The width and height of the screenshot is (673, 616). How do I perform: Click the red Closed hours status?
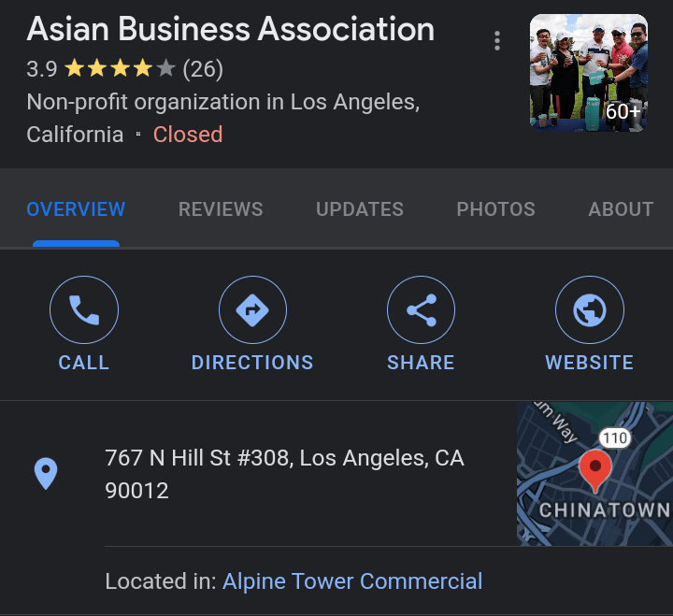(188, 135)
